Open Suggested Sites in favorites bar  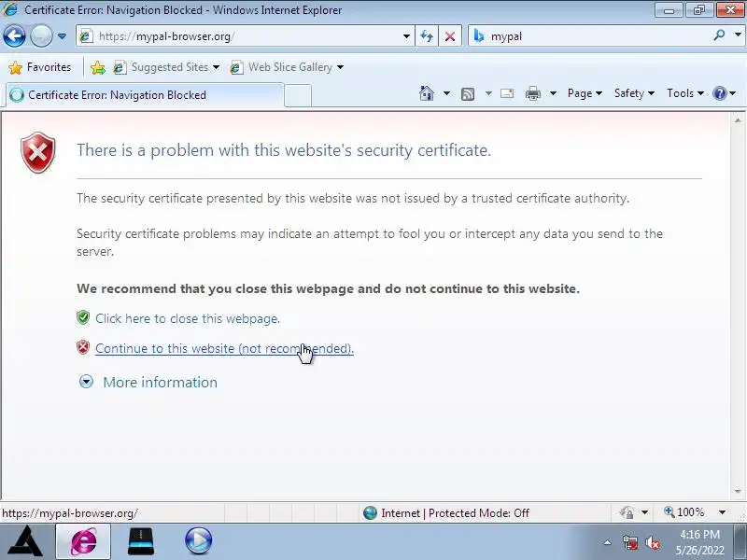(x=166, y=67)
